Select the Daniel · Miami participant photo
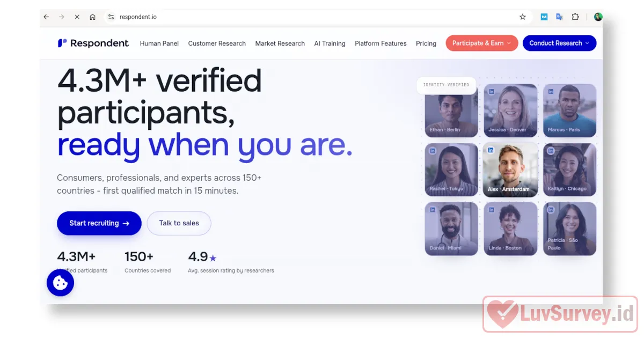This screenshot has height=338, width=644. click(x=451, y=229)
